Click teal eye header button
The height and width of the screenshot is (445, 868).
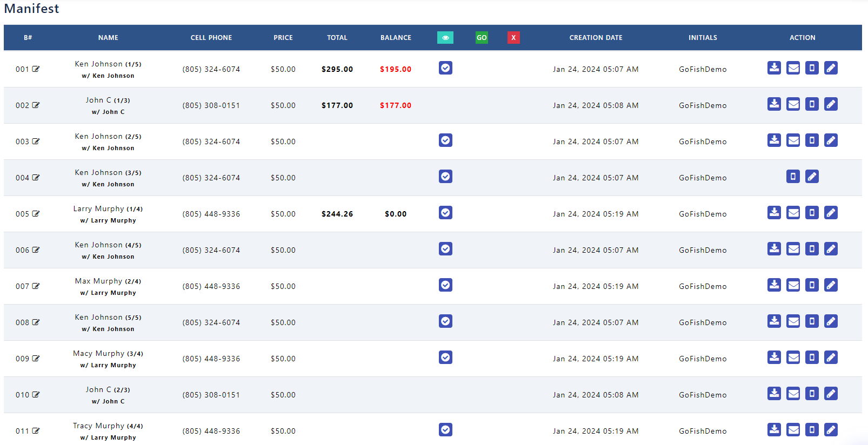[445, 38]
